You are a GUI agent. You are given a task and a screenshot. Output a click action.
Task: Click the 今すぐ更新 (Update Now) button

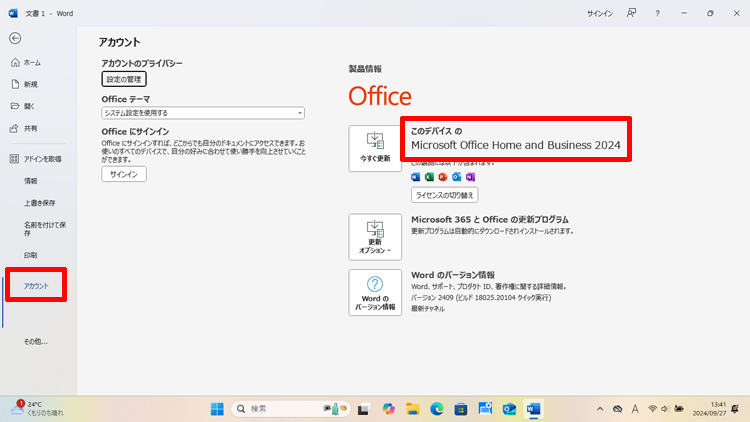click(x=375, y=148)
